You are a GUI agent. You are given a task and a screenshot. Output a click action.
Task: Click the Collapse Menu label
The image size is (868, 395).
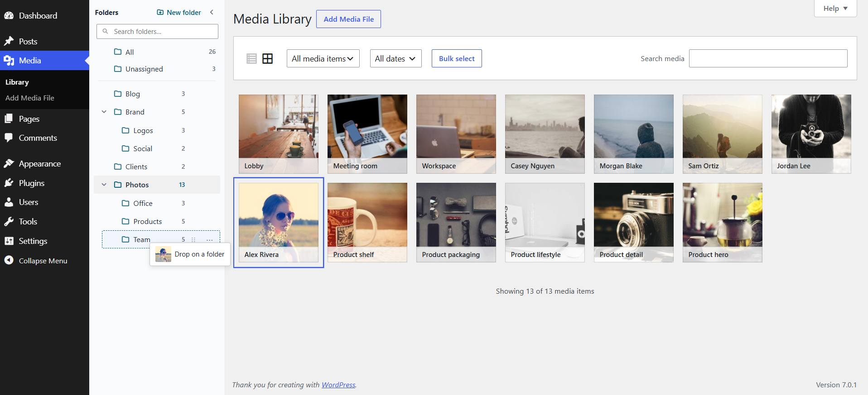[x=43, y=261]
